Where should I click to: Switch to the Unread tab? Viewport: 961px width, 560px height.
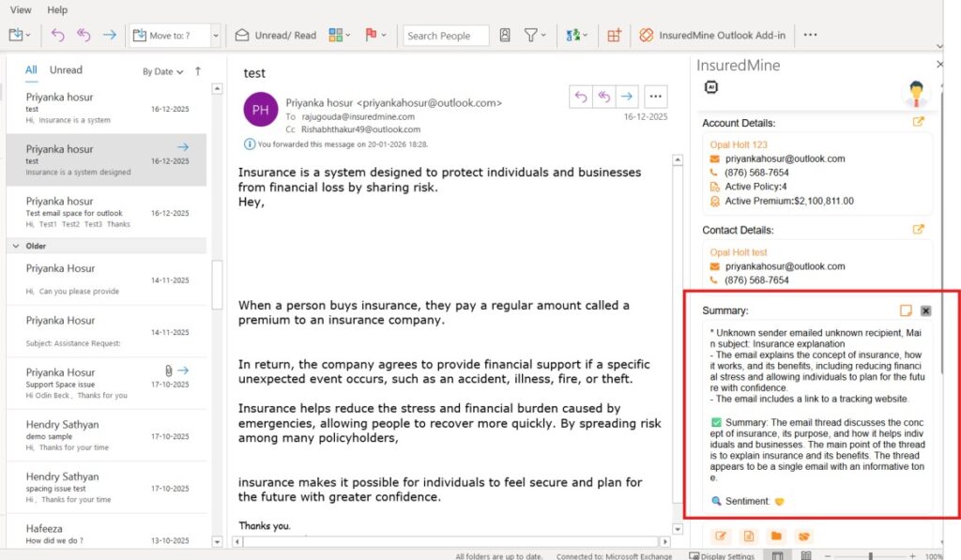pos(66,69)
